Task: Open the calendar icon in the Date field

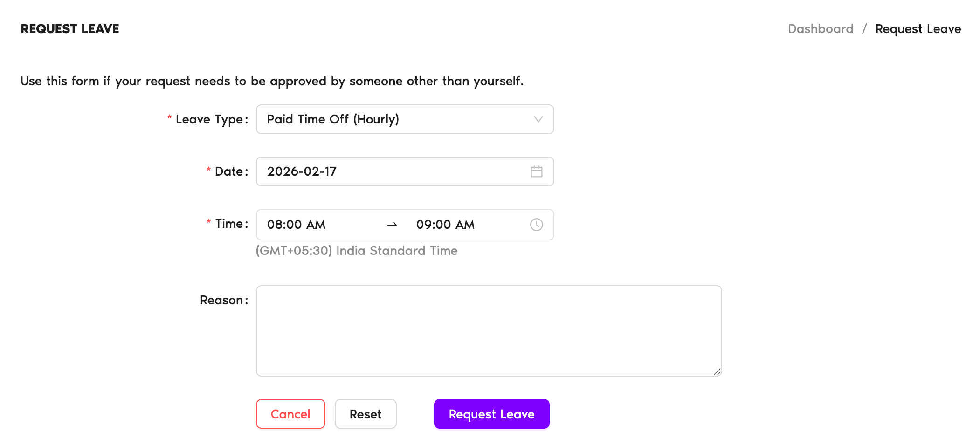Action: point(537,171)
